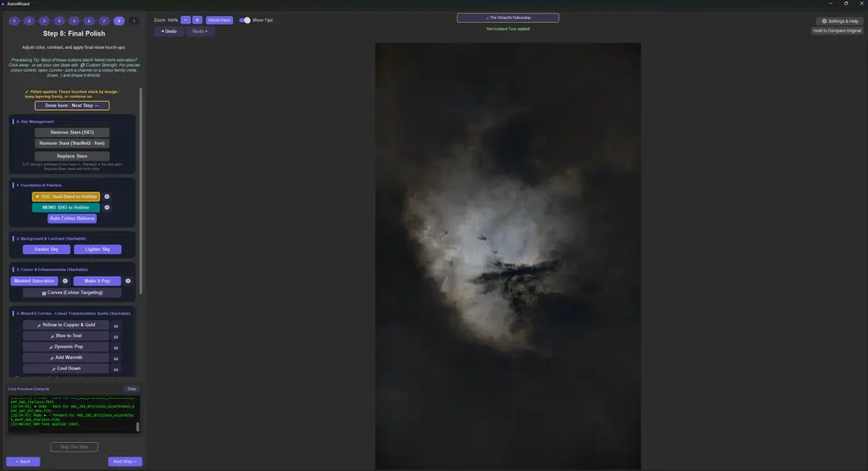Viewport: 868px width, 471px height.
Task: Zoom in with the plus button
Action: click(197, 20)
